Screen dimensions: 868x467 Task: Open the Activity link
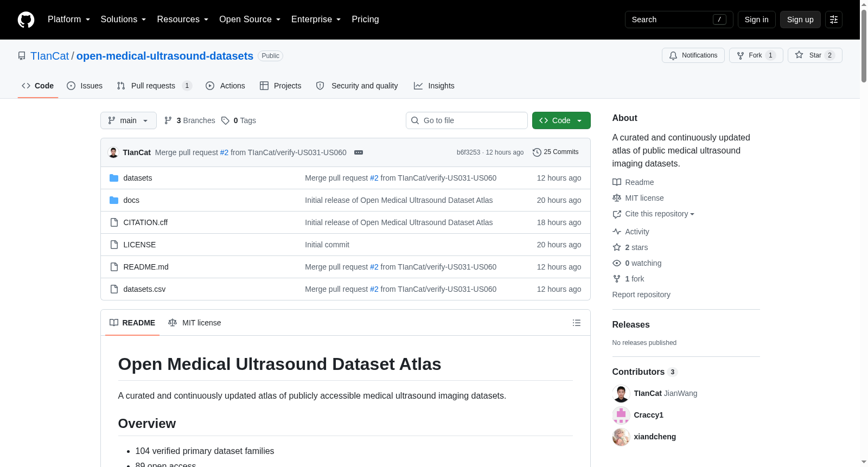tap(631, 232)
